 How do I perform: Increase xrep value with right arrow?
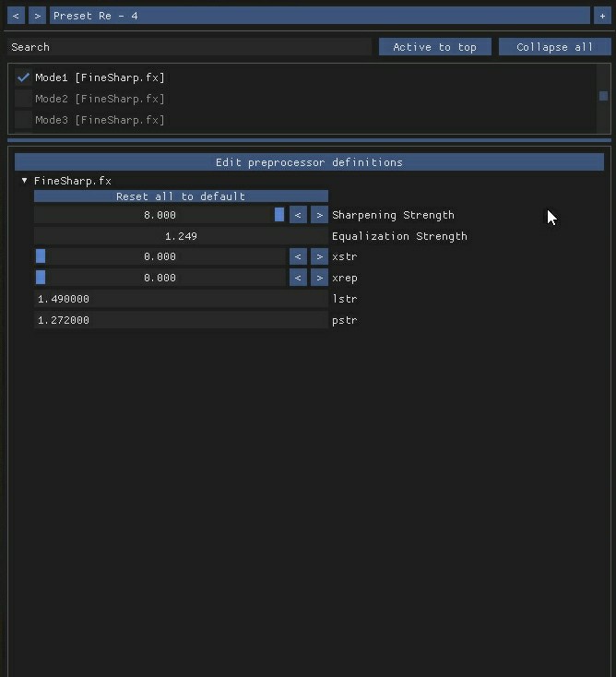(319, 278)
